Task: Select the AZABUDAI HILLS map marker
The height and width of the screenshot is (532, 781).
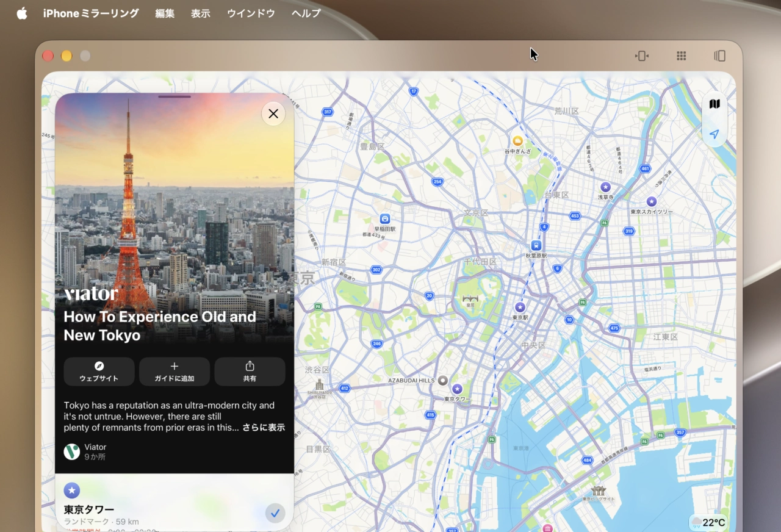Action: [443, 380]
